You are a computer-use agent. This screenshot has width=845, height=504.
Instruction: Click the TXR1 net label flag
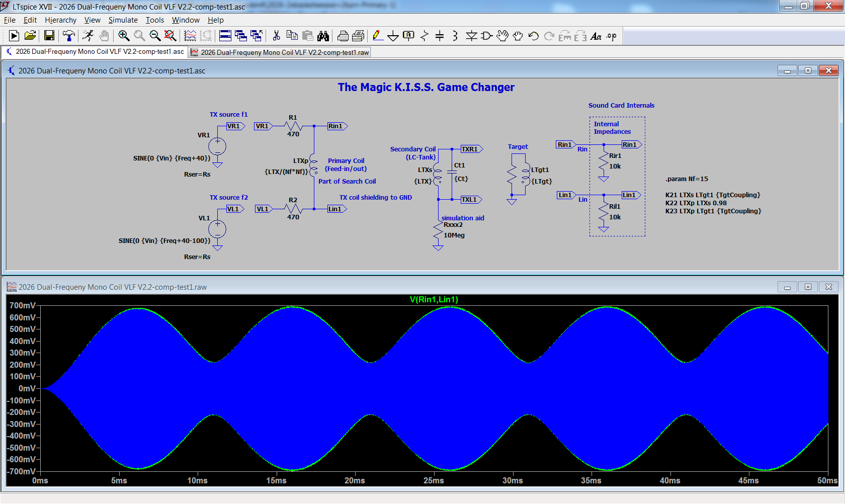coord(471,149)
